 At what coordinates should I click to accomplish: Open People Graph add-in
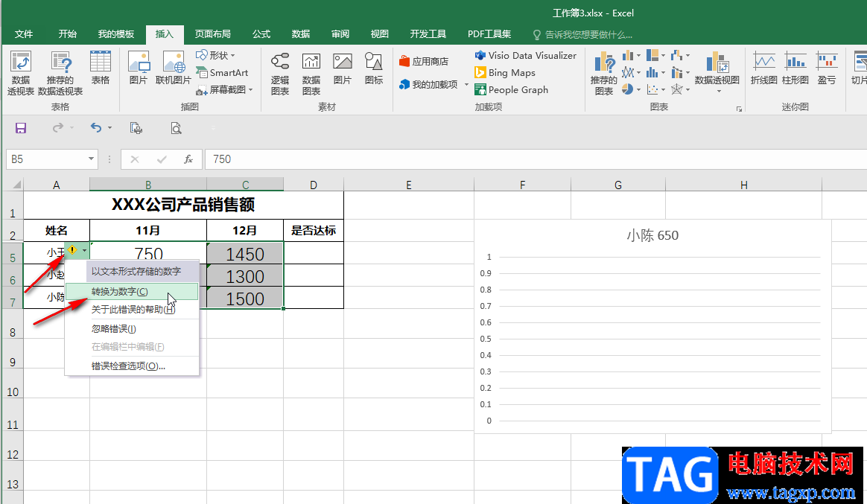[x=512, y=89]
